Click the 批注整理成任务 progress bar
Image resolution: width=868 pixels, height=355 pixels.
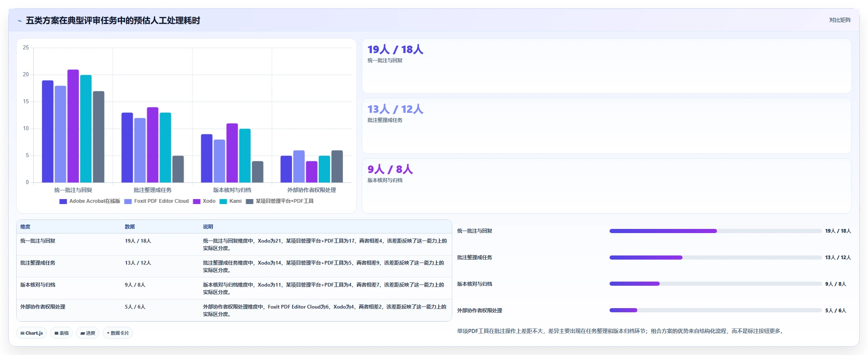(715, 258)
